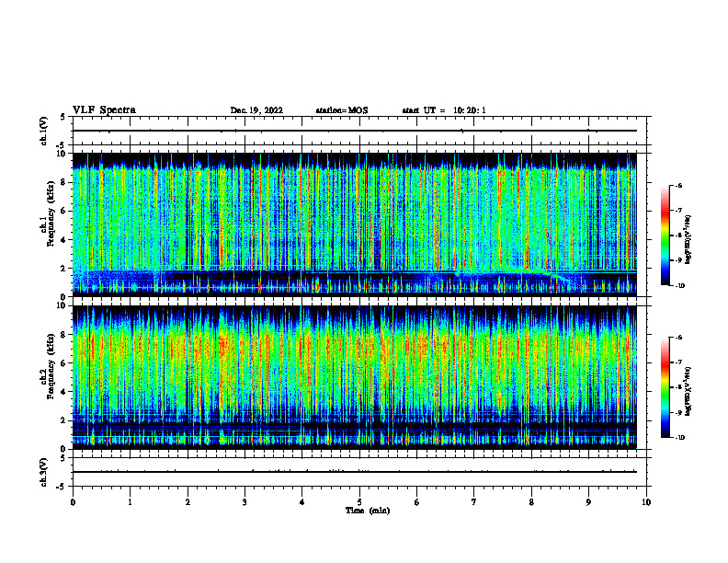Click the "station=MOS" header text
The height and width of the screenshot is (563, 728).
[x=342, y=110]
